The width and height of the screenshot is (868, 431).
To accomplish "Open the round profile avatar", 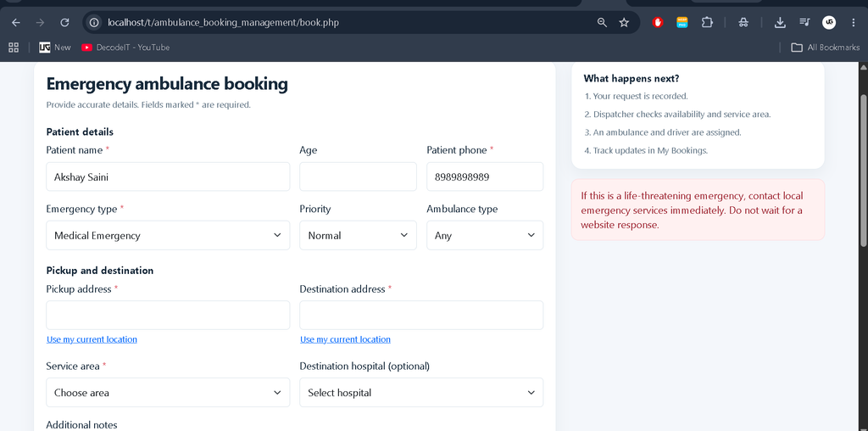I will click(x=829, y=23).
